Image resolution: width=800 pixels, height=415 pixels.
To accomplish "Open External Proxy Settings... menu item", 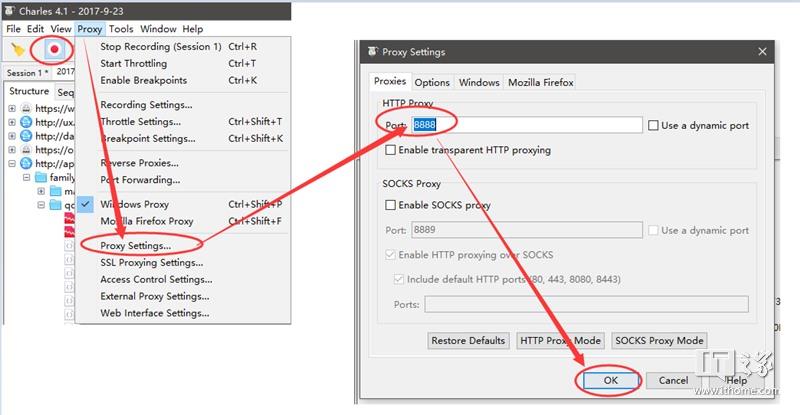I will point(155,296).
